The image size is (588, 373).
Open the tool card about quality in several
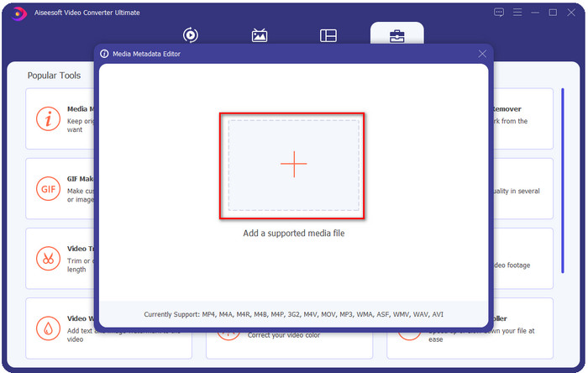coord(522,188)
